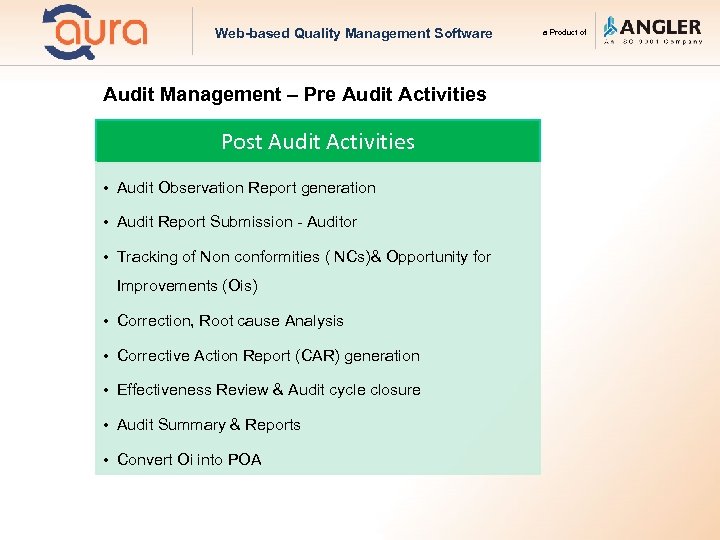Click 'a Product of' text
This screenshot has height=540, width=720.
pyautogui.click(x=564, y=33)
